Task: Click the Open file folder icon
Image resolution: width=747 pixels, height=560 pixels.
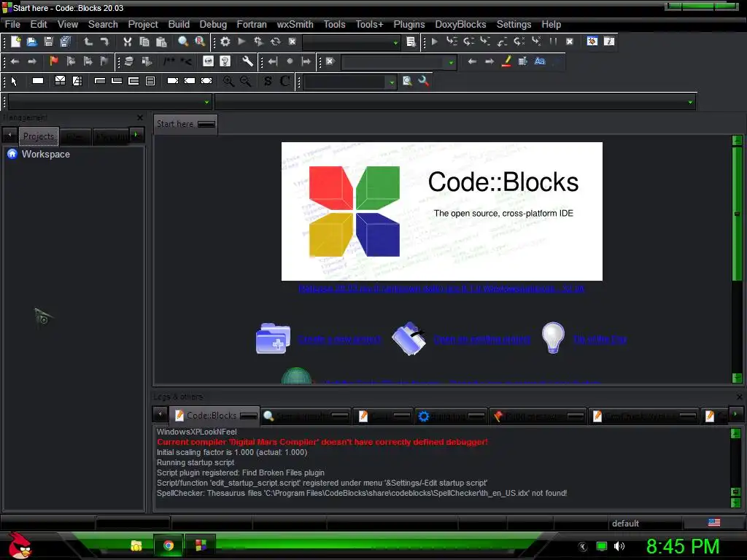Action: tap(32, 42)
